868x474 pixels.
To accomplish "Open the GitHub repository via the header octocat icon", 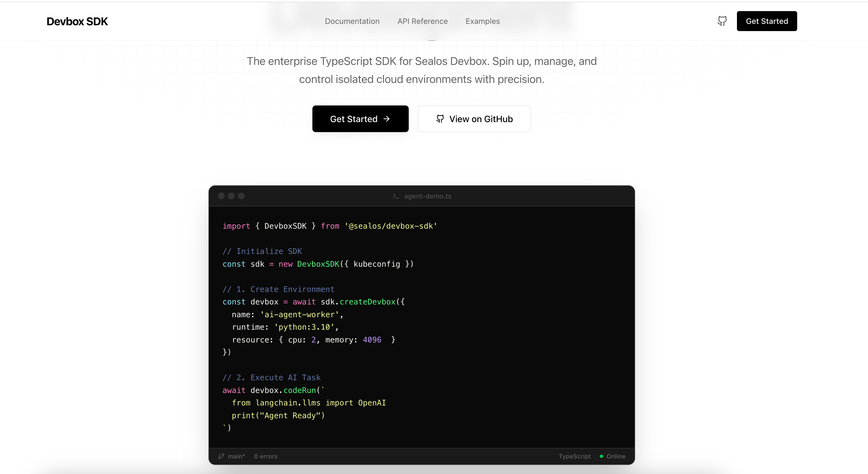I will point(722,21).
